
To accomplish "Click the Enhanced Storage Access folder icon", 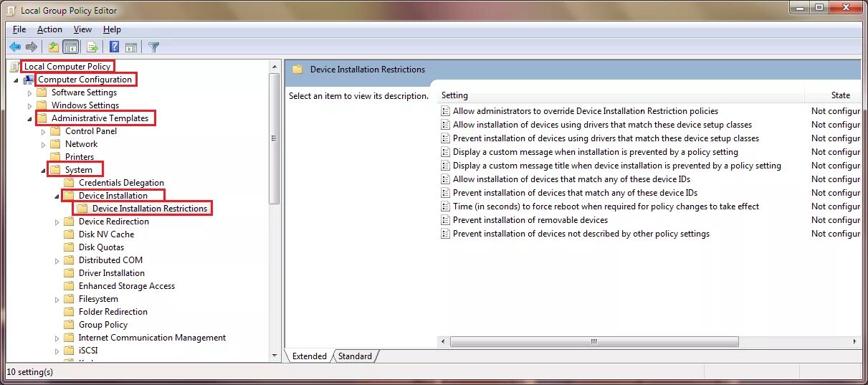I will [69, 286].
